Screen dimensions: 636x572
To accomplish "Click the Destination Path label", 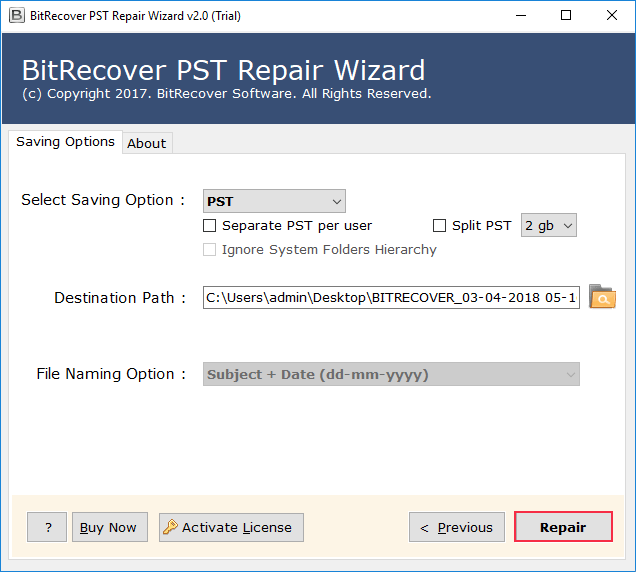I will click(x=120, y=298).
